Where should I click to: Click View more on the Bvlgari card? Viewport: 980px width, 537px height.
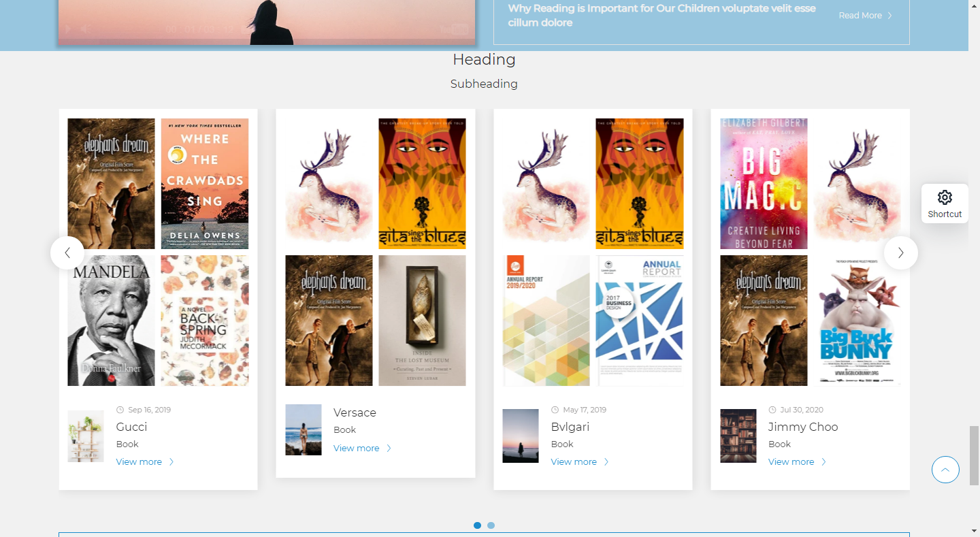(x=574, y=462)
